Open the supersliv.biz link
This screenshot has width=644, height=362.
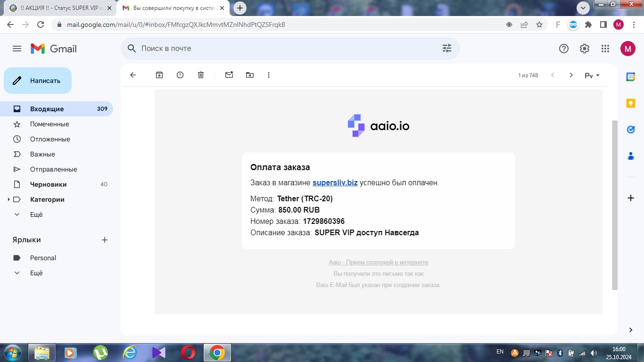[x=335, y=183]
